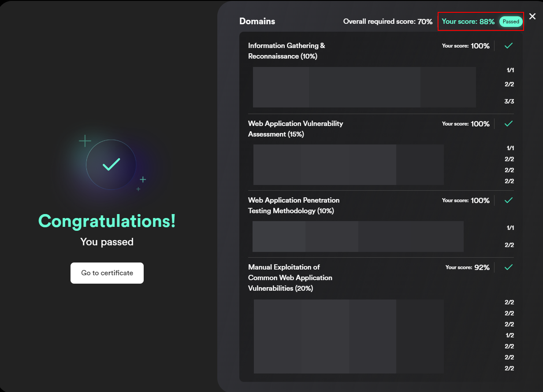Click the checkmark beside Penetration Testing Methodology
543x392 pixels.
509,200
